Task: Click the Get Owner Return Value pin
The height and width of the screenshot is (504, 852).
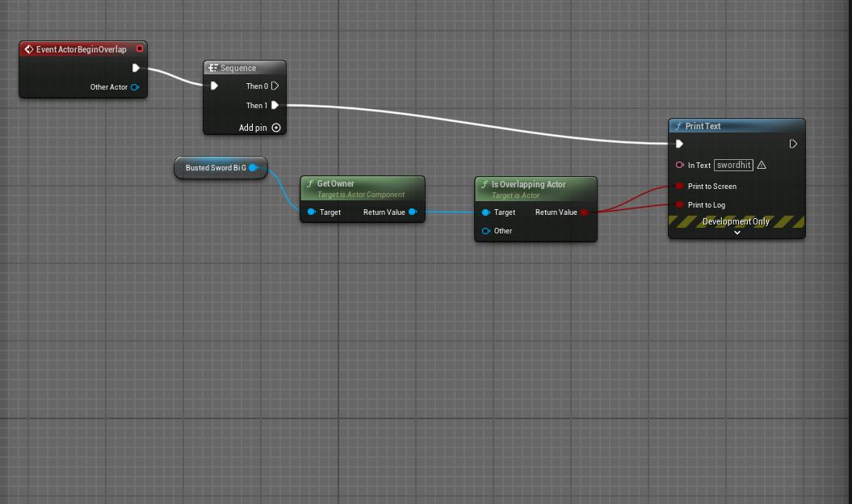Action: (x=413, y=212)
